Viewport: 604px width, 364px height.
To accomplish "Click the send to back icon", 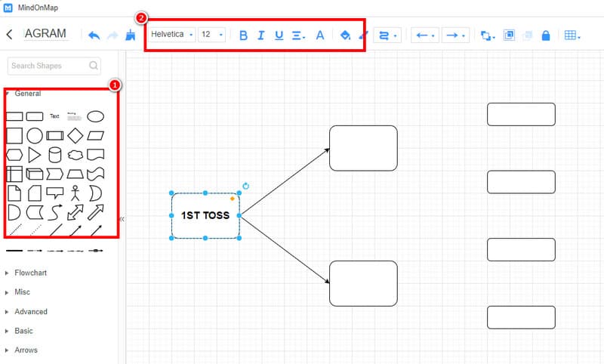I will pyautogui.click(x=527, y=35).
